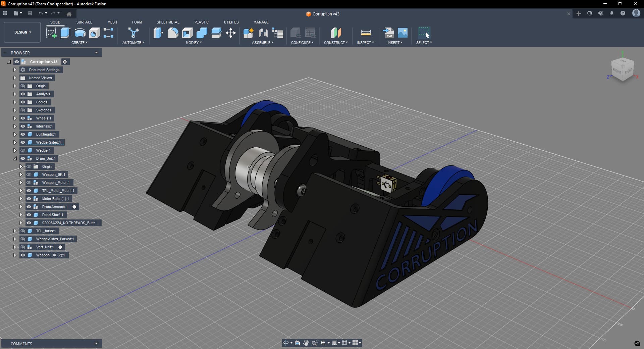Hide the Analysis folder
The height and width of the screenshot is (349, 644).
[23, 94]
